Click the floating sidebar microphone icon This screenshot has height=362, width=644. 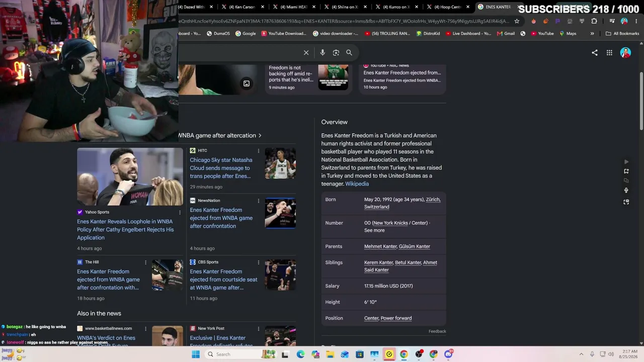[626, 191]
